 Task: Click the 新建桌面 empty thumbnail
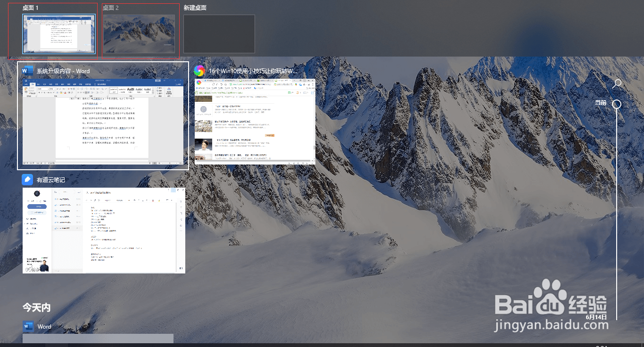[x=219, y=34]
